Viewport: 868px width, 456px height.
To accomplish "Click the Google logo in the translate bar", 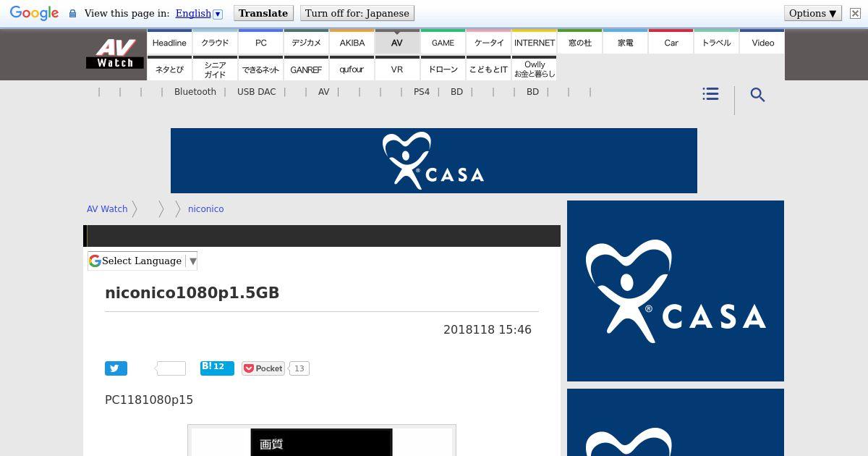I will [34, 14].
